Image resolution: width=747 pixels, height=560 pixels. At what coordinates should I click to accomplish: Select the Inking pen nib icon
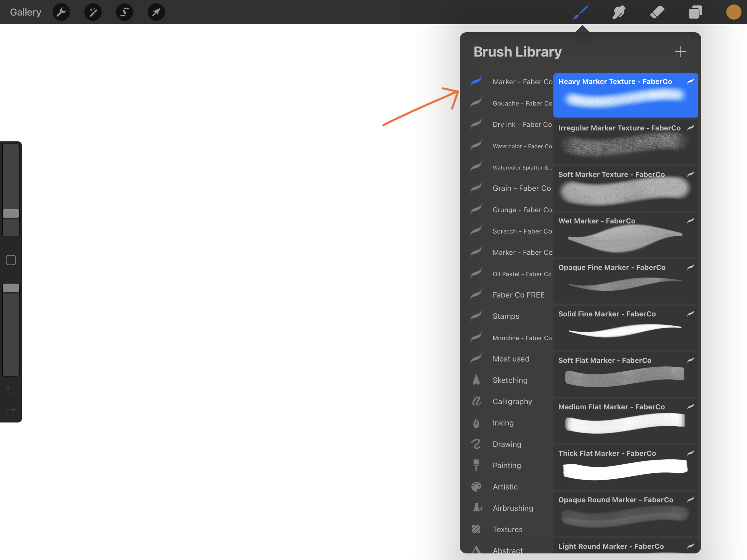pyautogui.click(x=476, y=423)
